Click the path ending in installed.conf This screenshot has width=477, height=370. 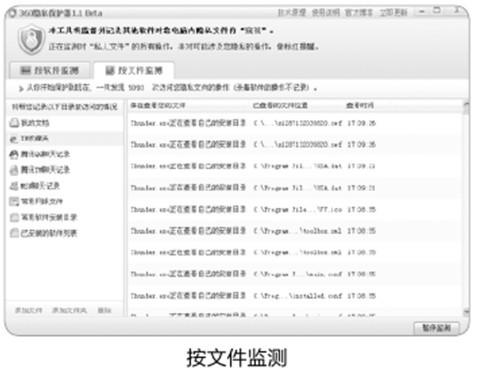click(x=298, y=296)
